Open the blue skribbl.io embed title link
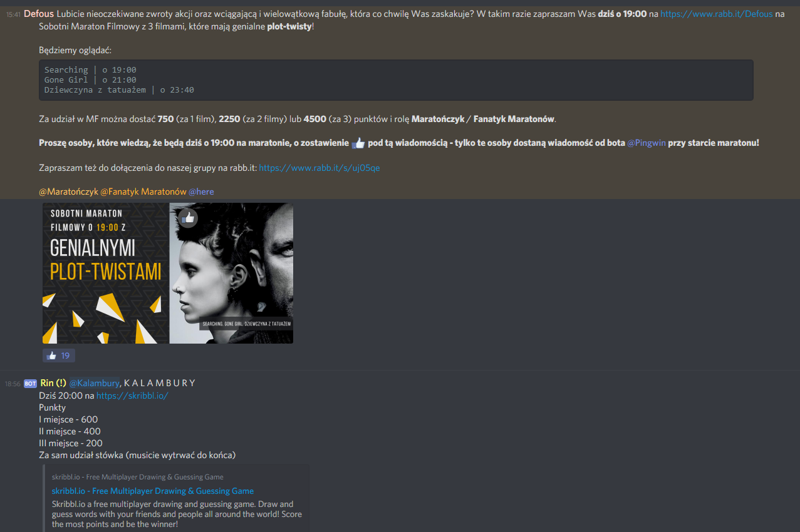 point(153,491)
